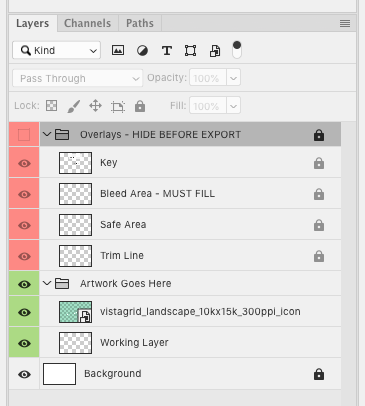Hide the vistagrid_landscape smart object layer

click(x=24, y=312)
